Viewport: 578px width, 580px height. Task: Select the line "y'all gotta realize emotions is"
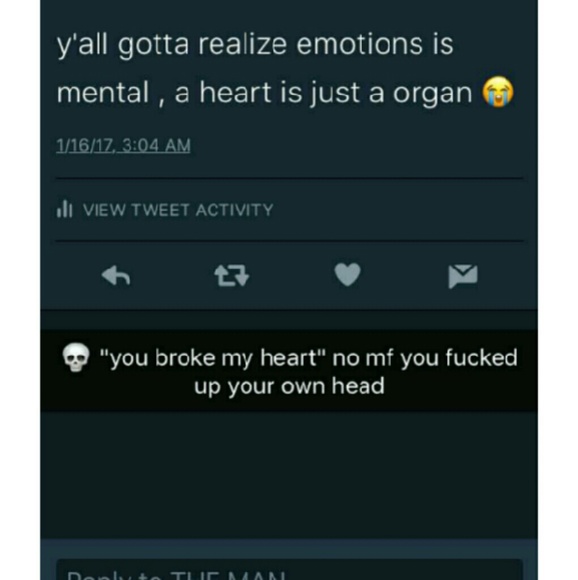tap(255, 45)
